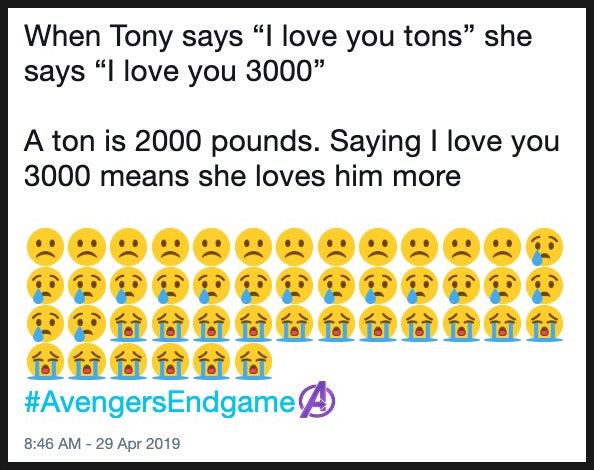Select the first teardrop emoji in the second row
The width and height of the screenshot is (594, 470).
[45, 286]
